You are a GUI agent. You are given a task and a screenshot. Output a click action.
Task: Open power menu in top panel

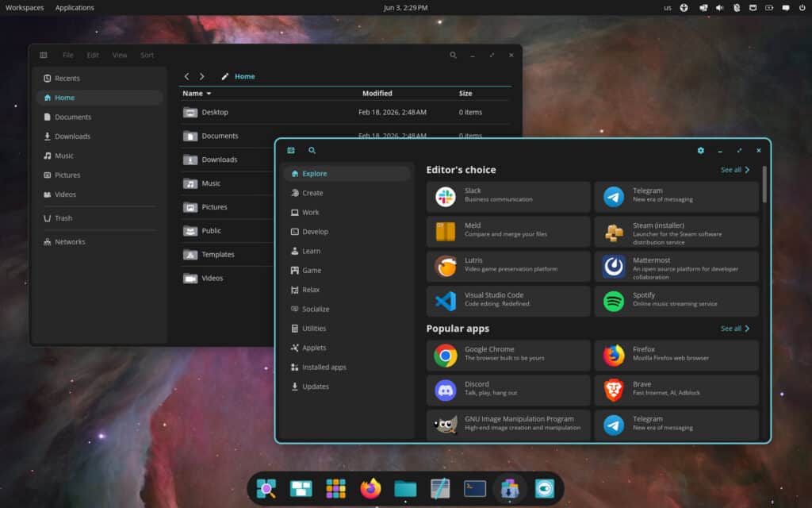point(802,8)
